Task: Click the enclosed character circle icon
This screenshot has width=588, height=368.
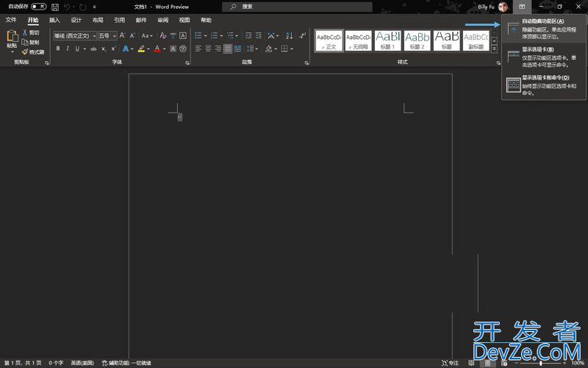Action: point(182,49)
